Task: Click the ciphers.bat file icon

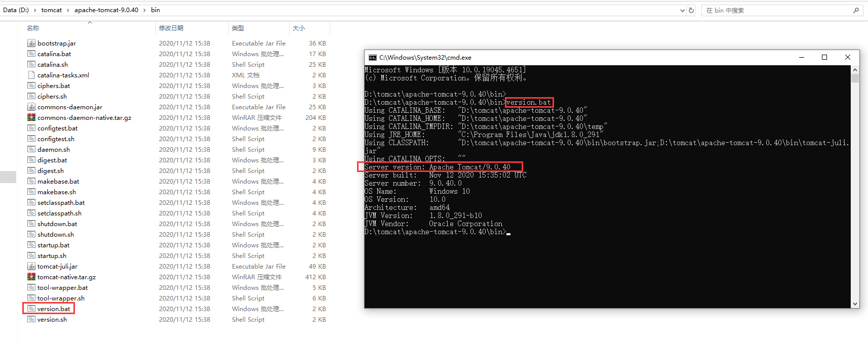Action: point(31,85)
